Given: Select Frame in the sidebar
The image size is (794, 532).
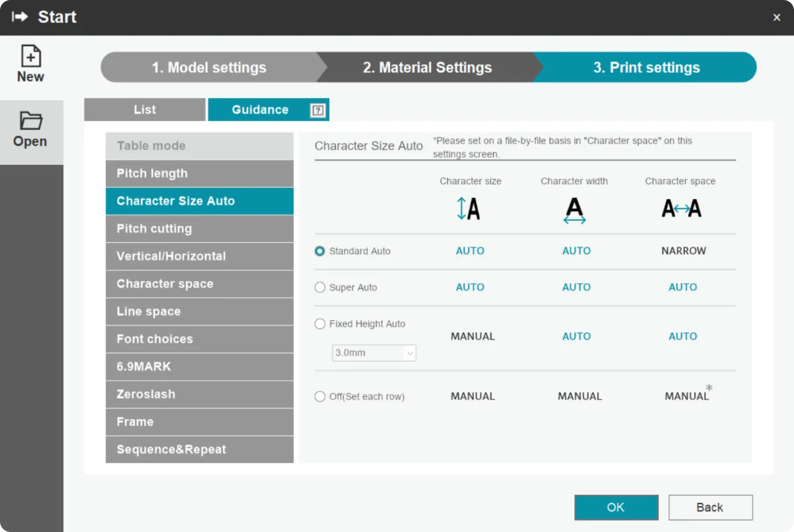Looking at the screenshot, I should (x=199, y=422).
